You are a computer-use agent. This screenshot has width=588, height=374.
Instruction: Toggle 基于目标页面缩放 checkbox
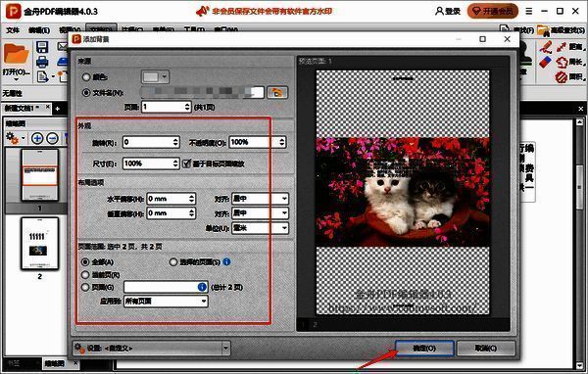tap(187, 164)
